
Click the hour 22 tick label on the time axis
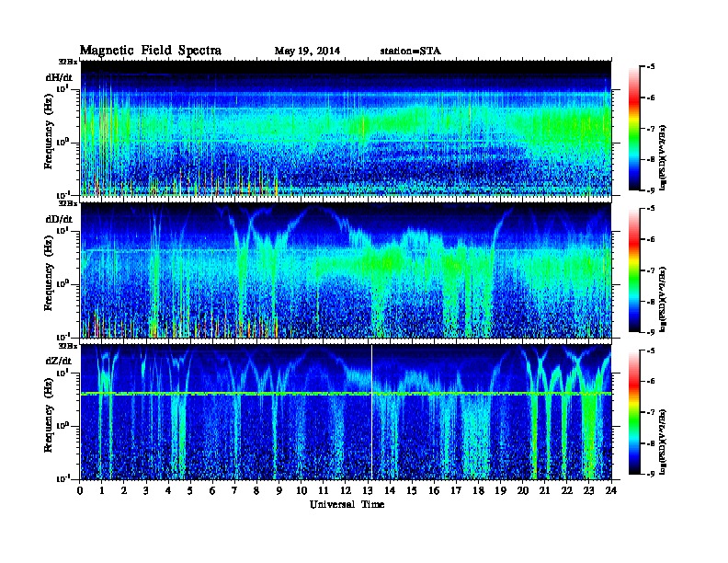567,490
